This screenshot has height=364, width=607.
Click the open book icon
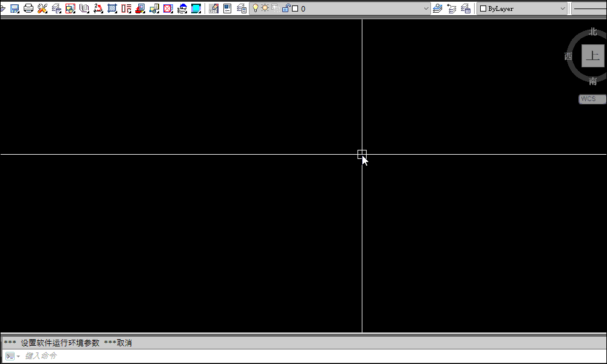point(84,8)
